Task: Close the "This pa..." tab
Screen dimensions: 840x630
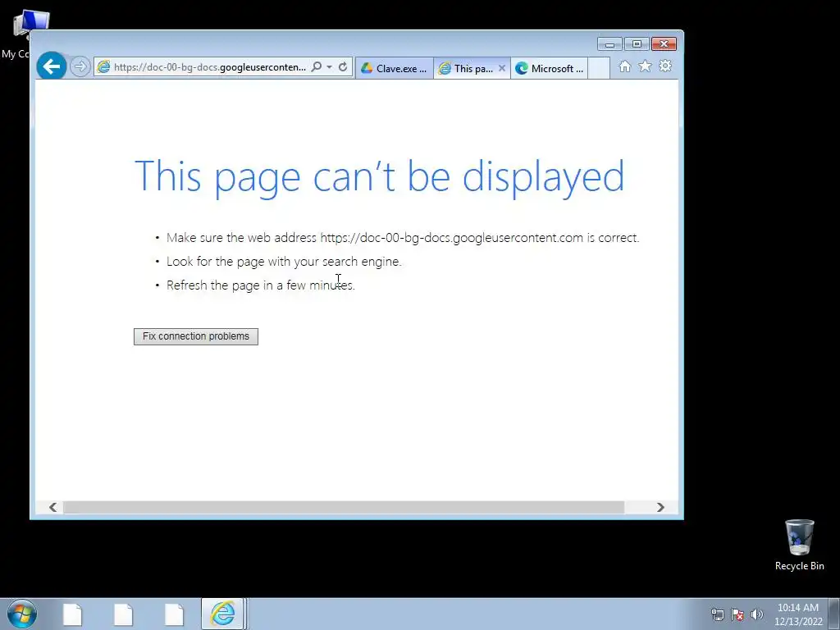Action: point(502,68)
